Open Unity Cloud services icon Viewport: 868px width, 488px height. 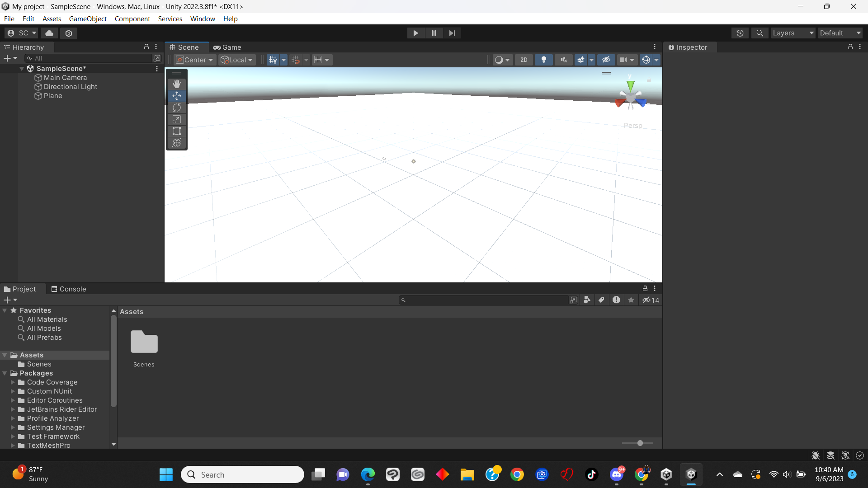coord(49,33)
